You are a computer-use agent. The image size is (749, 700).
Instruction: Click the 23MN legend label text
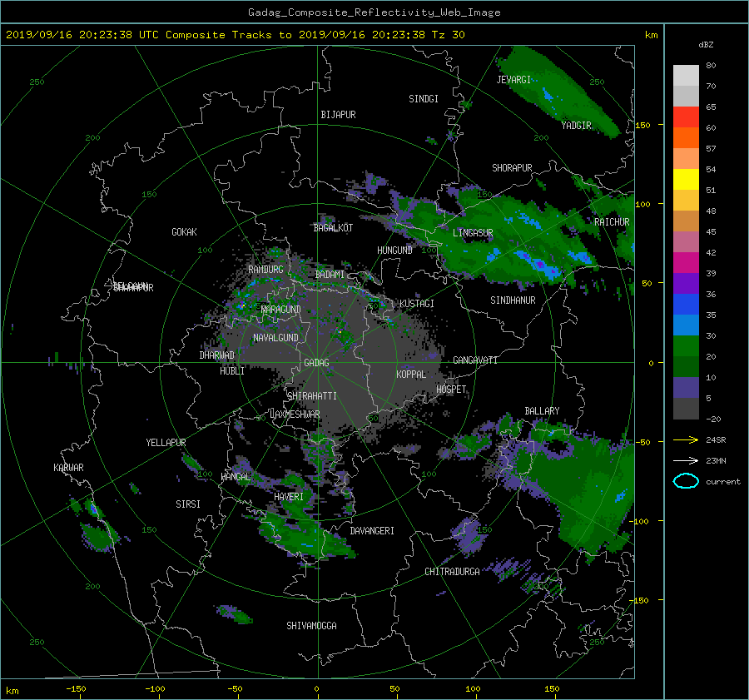tap(716, 460)
